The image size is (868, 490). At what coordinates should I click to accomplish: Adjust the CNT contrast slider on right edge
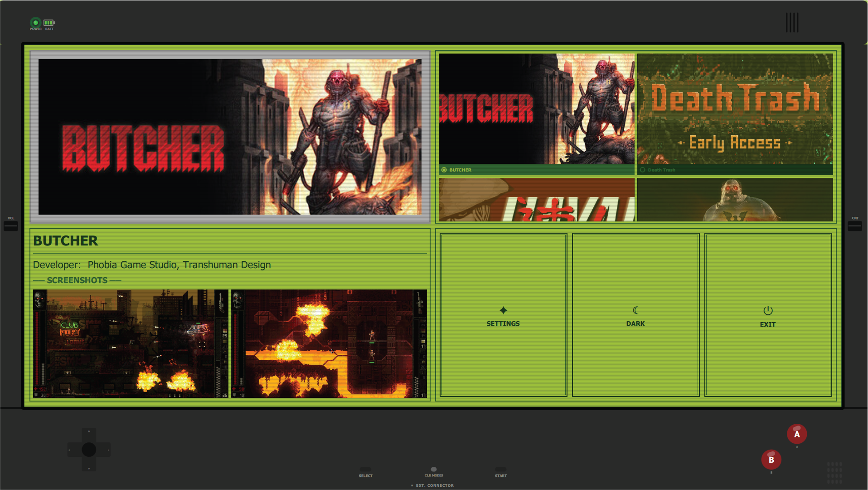[x=855, y=225]
